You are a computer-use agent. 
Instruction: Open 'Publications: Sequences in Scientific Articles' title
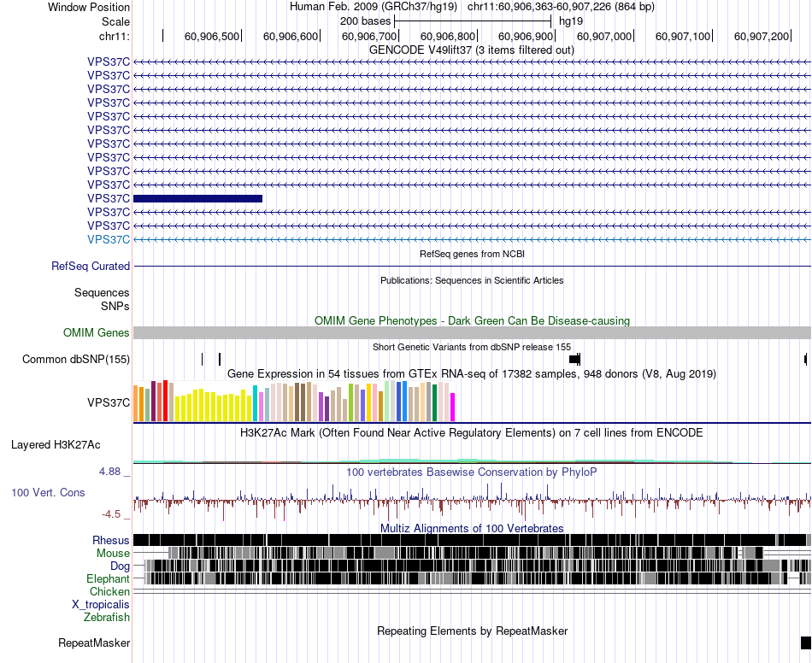(472, 280)
